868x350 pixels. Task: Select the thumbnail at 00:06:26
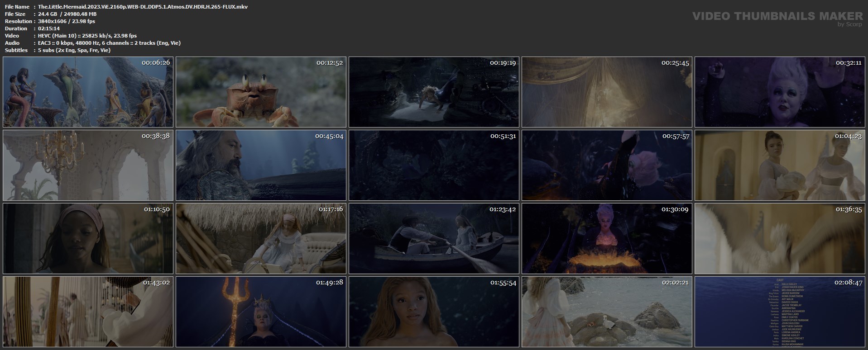point(88,92)
